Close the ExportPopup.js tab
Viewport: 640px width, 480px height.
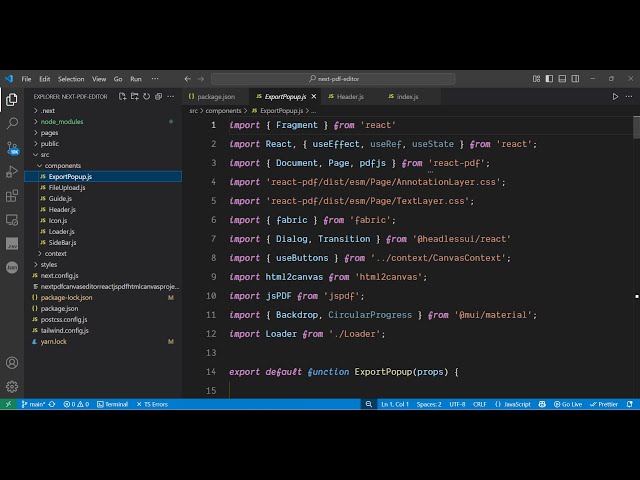[313, 97]
